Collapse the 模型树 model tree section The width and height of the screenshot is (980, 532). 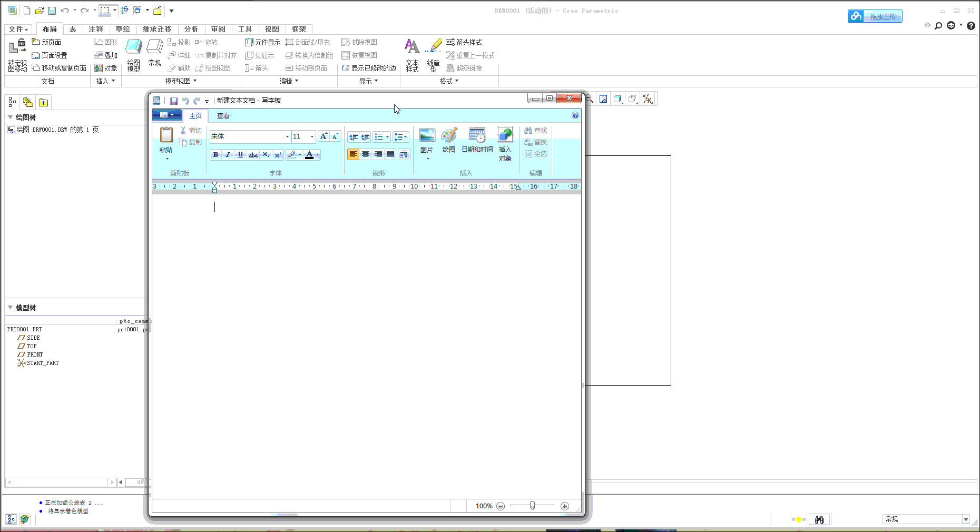tap(10, 308)
